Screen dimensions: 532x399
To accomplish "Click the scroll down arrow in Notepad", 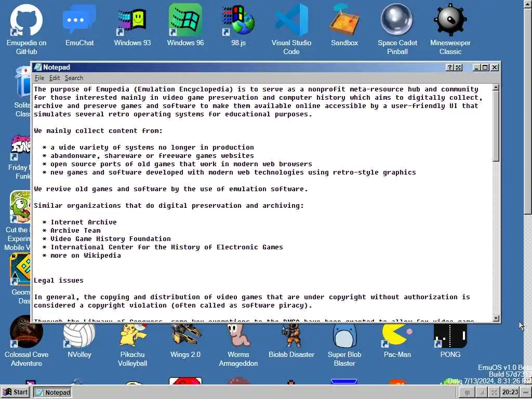I will click(x=496, y=318).
